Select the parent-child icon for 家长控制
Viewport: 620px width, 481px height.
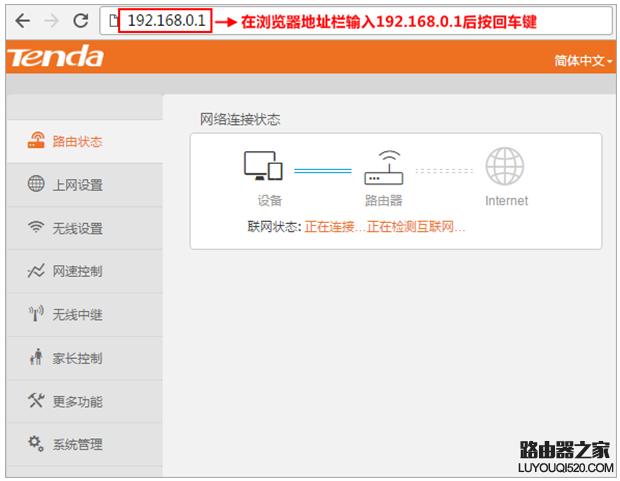tap(36, 356)
